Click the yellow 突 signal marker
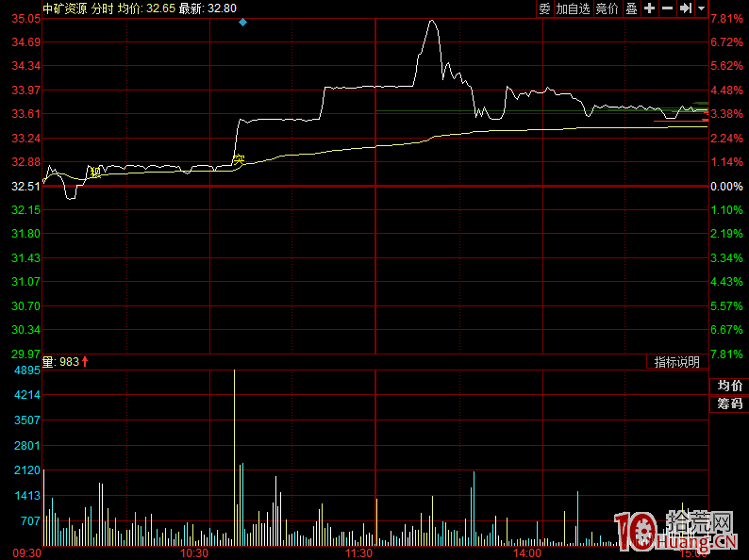749x560 pixels. click(x=239, y=159)
